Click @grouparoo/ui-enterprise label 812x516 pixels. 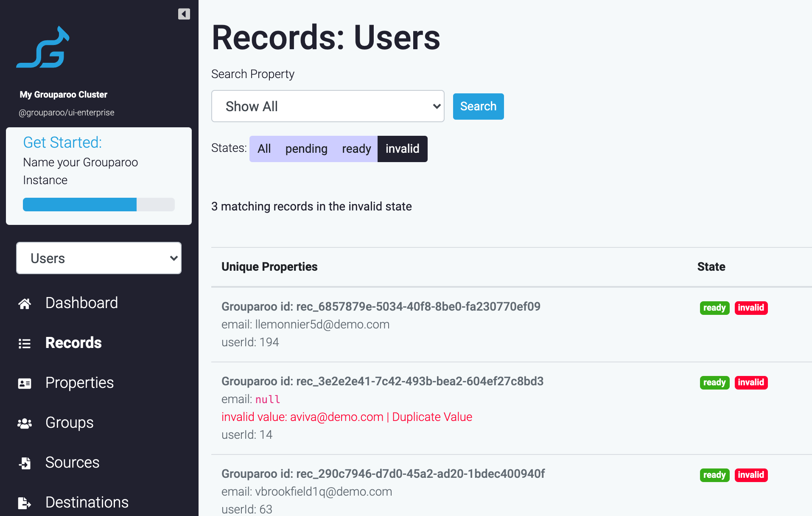[66, 112]
